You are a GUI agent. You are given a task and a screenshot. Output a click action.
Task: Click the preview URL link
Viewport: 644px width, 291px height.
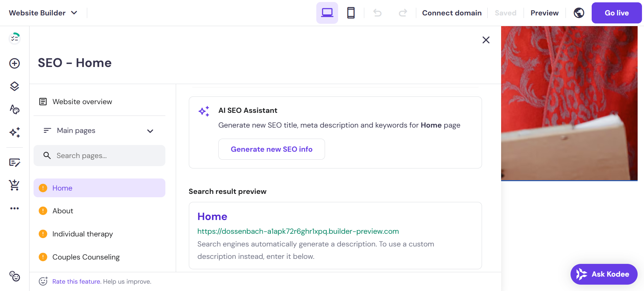(x=298, y=231)
